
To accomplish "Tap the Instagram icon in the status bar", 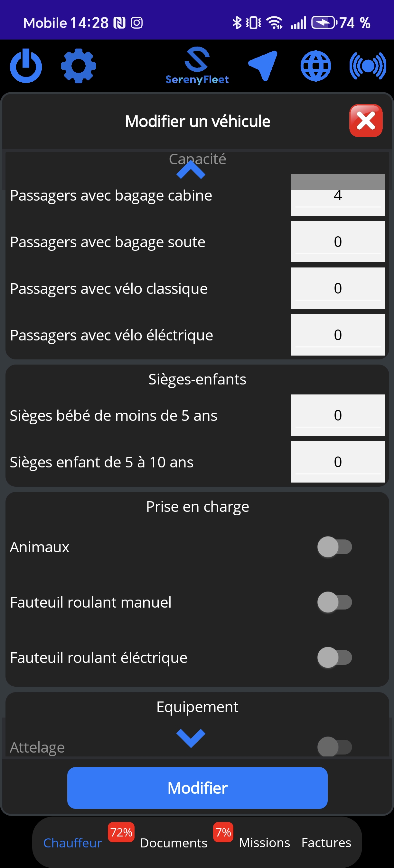I will pyautogui.click(x=136, y=23).
